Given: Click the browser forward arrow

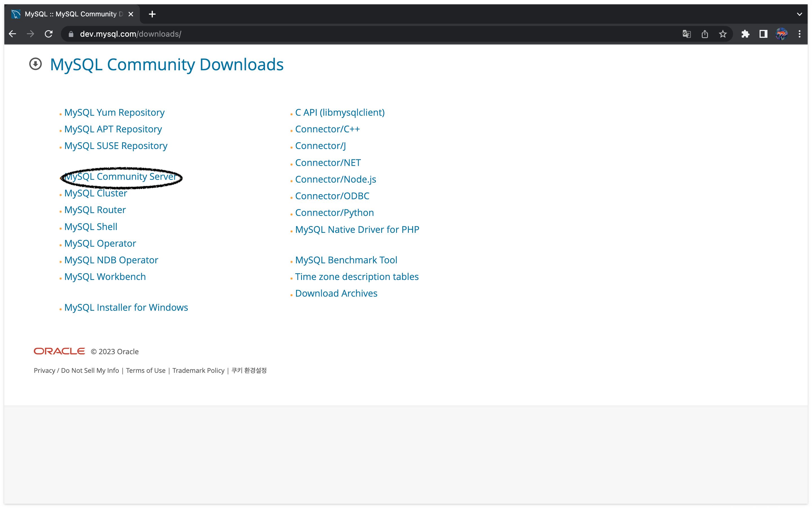Looking at the screenshot, I should (30, 34).
